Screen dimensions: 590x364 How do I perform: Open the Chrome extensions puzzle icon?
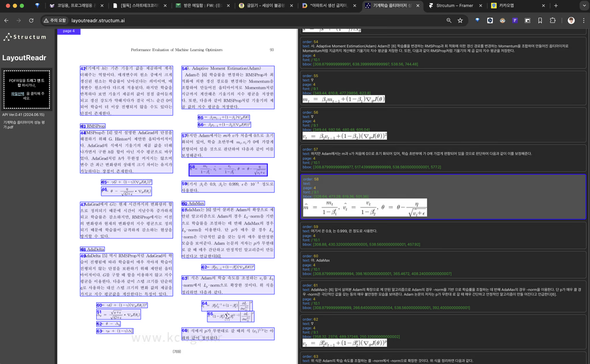[553, 20]
